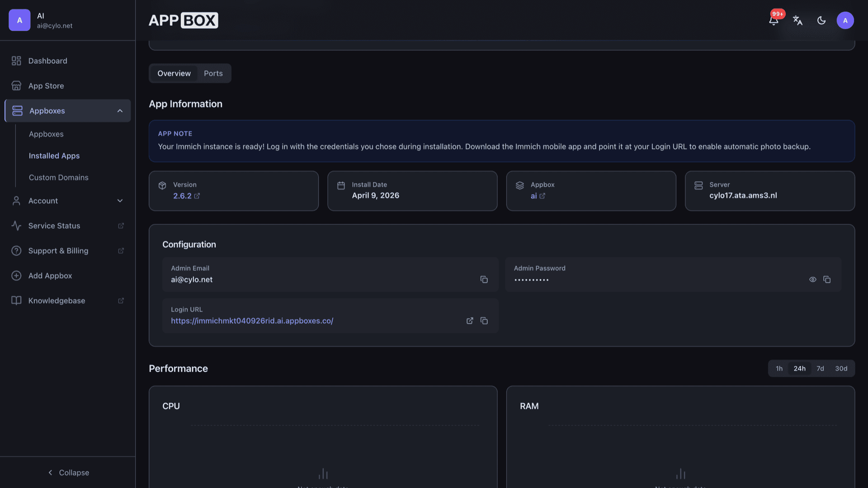Open the language translation menu

point(797,20)
